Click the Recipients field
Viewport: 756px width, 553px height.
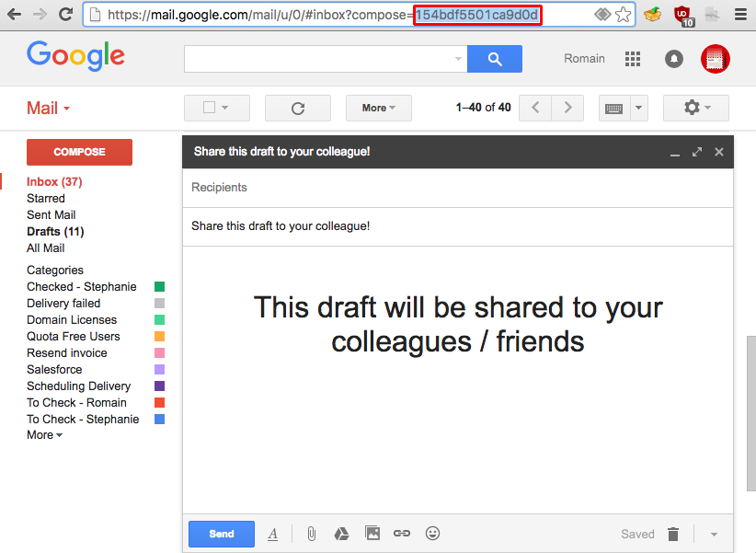pos(457,187)
